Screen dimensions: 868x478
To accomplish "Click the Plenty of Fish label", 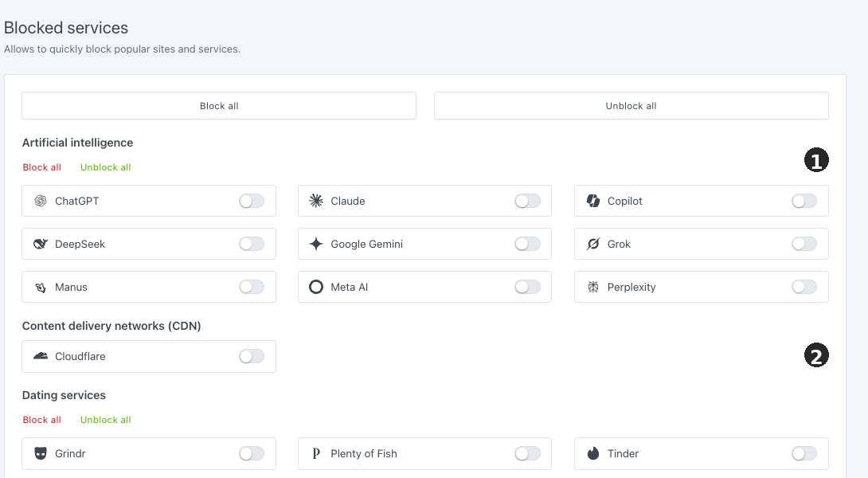I will pyautogui.click(x=364, y=453).
